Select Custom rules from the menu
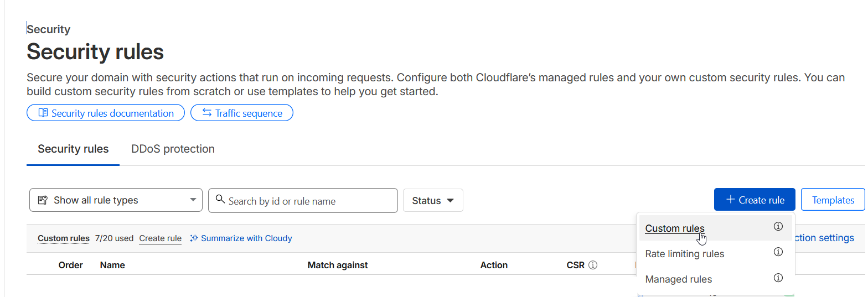Screen dimensions: 868x297 tap(675, 228)
